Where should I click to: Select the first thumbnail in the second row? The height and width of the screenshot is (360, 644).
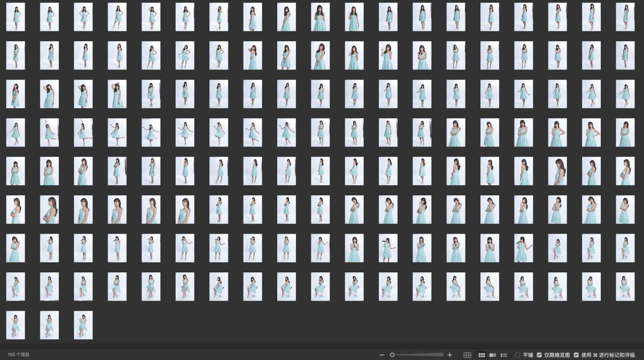[16, 55]
